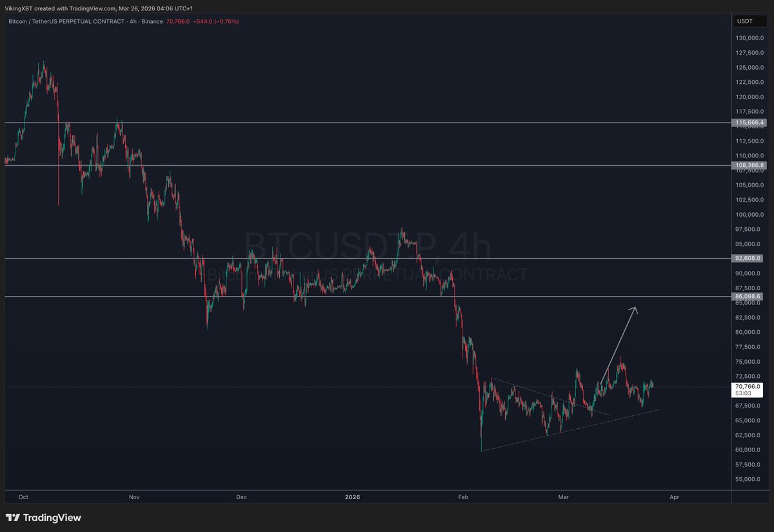Click the TradingView logo at the bottom left
Image resolution: width=774 pixels, height=532 pixels.
click(x=43, y=517)
